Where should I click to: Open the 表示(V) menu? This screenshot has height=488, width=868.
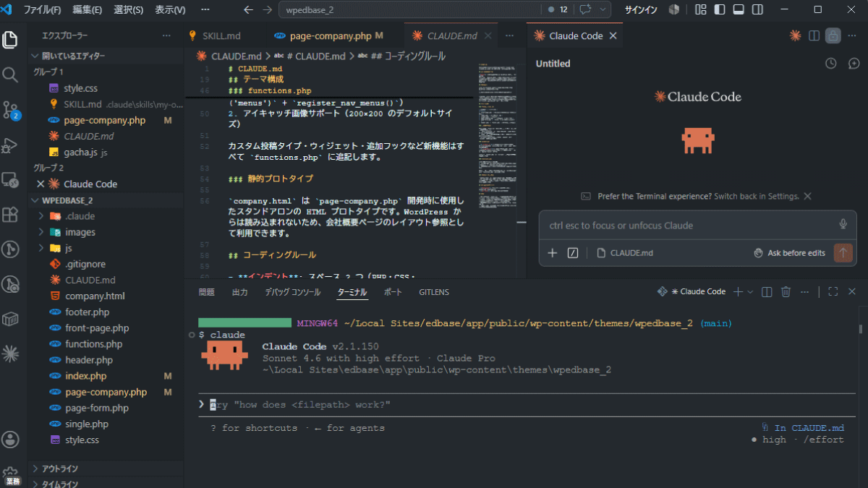click(x=170, y=10)
